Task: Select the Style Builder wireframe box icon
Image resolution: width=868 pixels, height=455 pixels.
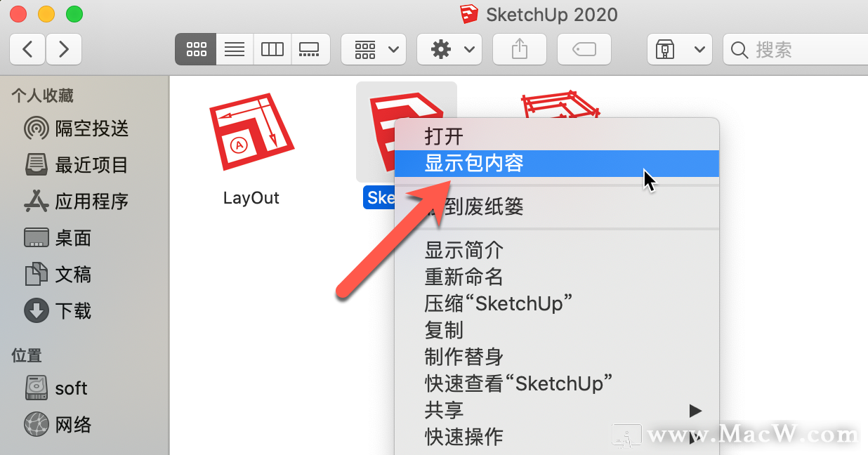Action: click(x=560, y=104)
